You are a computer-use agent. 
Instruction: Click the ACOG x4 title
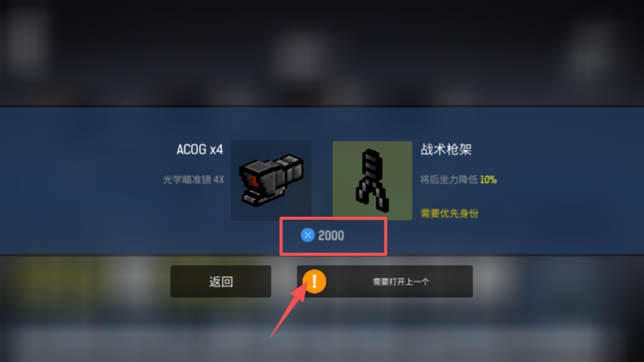(x=200, y=150)
